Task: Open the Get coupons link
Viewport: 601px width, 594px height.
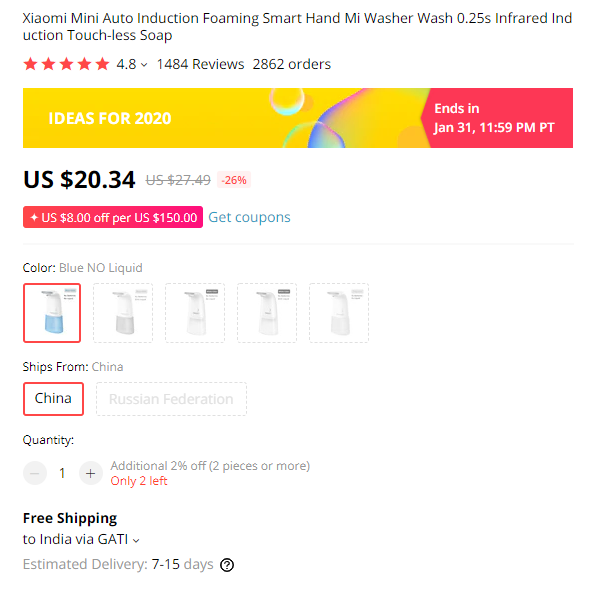Action: point(249,217)
